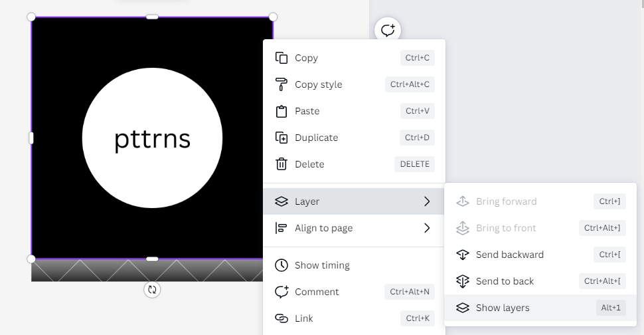Click the Copy icon in context menu

(x=282, y=58)
